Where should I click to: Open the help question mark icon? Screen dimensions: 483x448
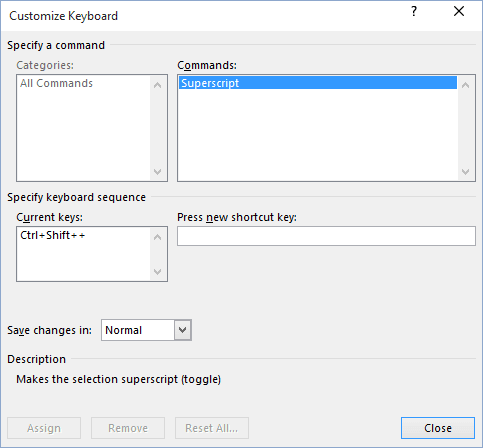point(414,12)
